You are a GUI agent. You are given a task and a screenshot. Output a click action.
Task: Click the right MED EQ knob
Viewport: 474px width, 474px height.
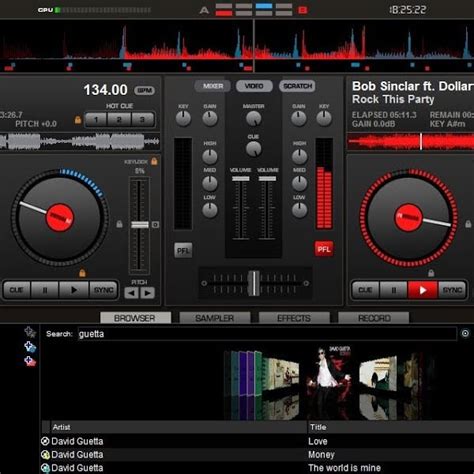pos(299,183)
